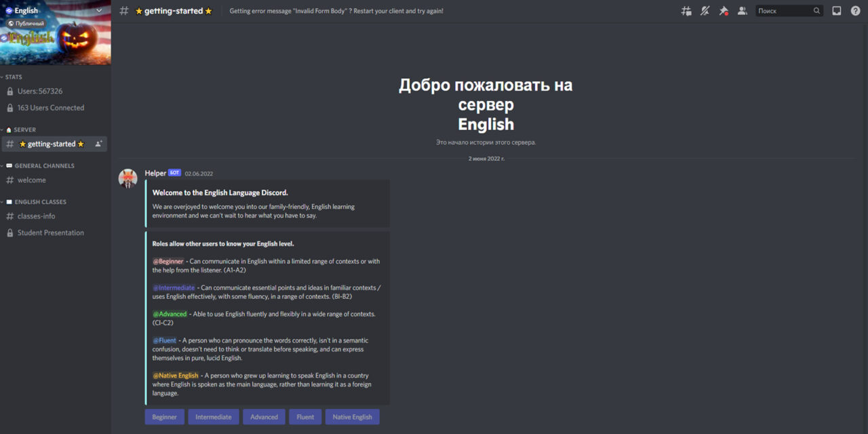
Task: Open the Discord inbox
Action: pos(836,10)
